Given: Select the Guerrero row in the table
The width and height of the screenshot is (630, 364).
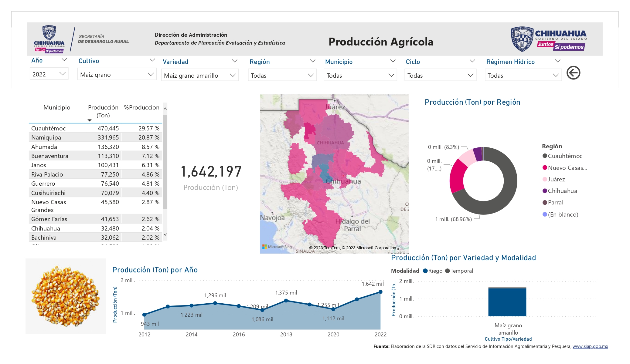Looking at the screenshot, I should (96, 184).
